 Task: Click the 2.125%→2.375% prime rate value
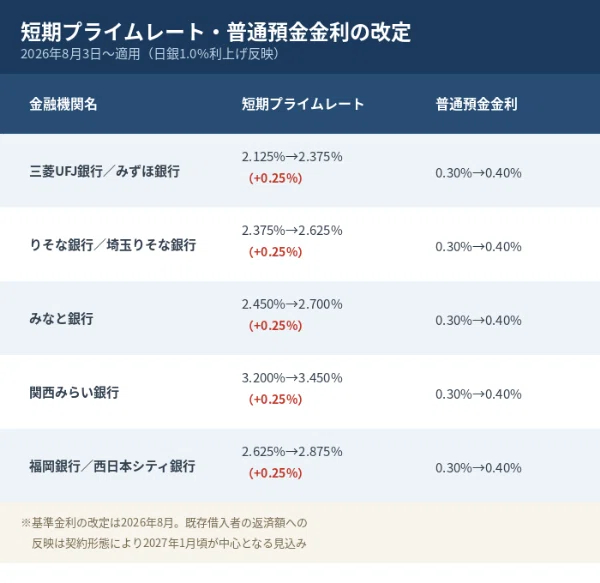(292, 157)
